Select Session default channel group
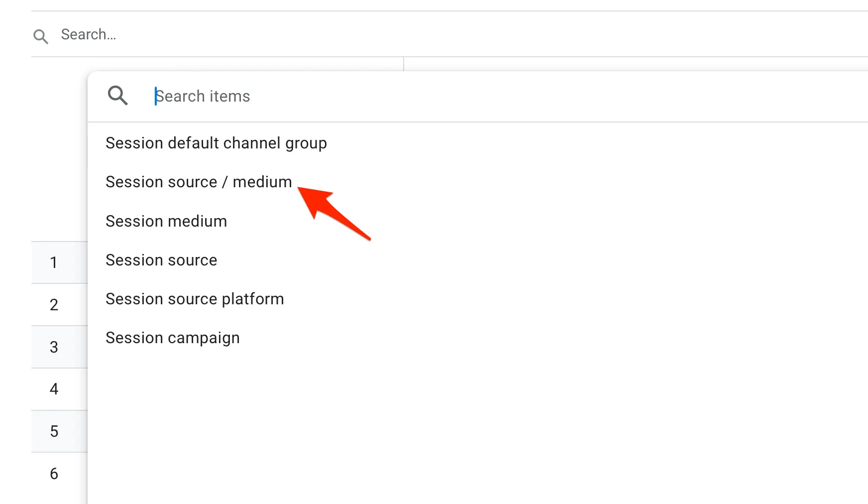 pyautogui.click(x=216, y=143)
